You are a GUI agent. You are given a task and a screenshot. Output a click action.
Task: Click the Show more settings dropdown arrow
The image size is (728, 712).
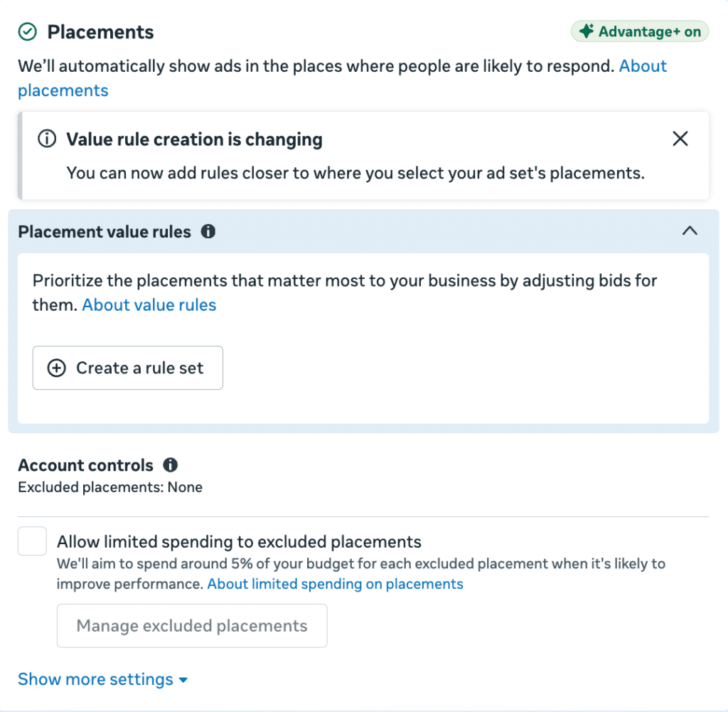click(x=183, y=680)
